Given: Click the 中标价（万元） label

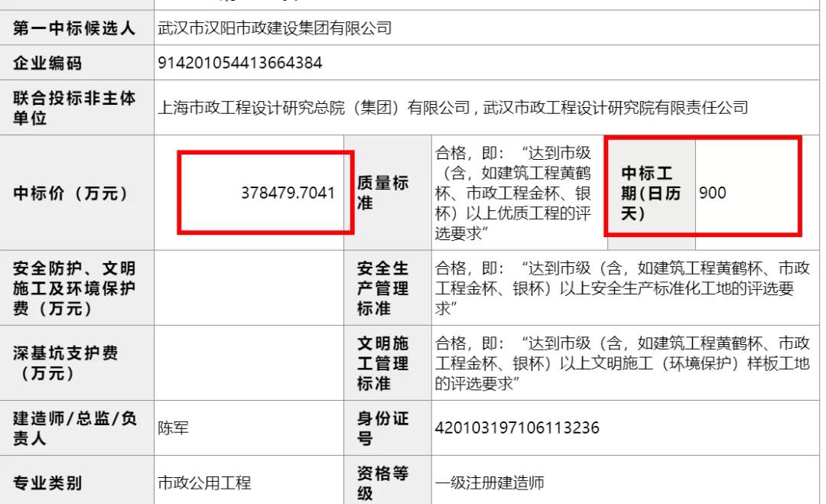Looking at the screenshot, I should [x=70, y=193].
